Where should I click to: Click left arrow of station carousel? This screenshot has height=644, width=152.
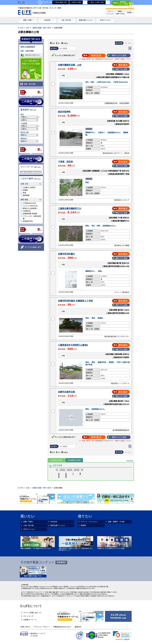(51, 474)
